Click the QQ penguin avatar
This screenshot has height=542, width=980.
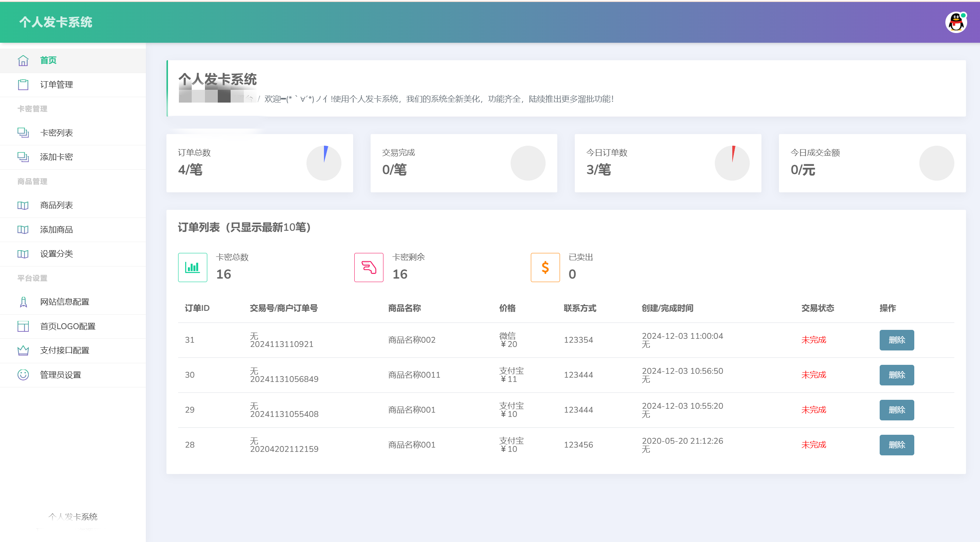coord(956,23)
